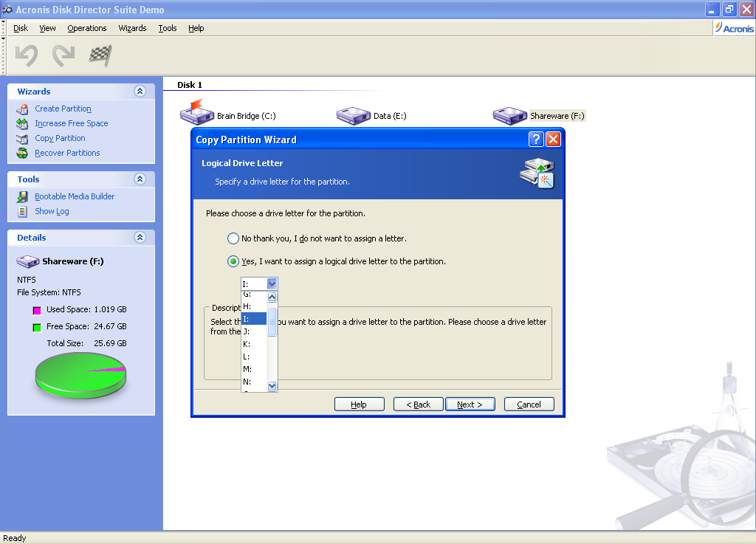Click the Help button in wizard
756x544 pixels.
pos(360,404)
